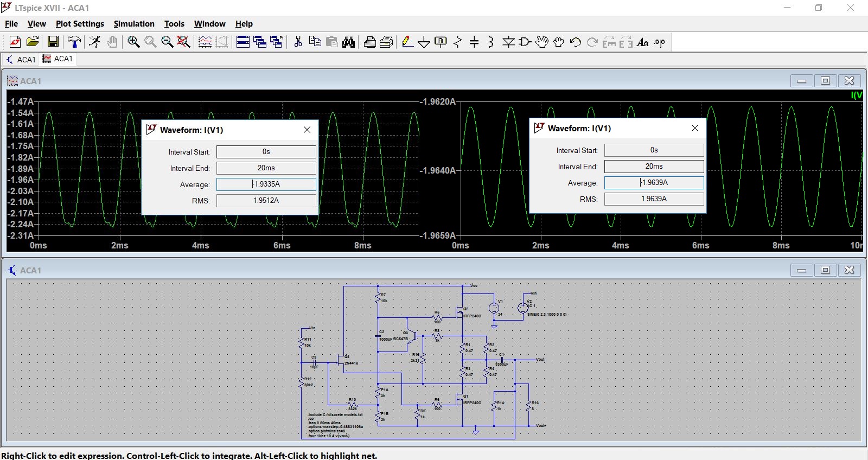Click the -1.9640A axis label in right plot
This screenshot has height=460, width=868.
438,170
